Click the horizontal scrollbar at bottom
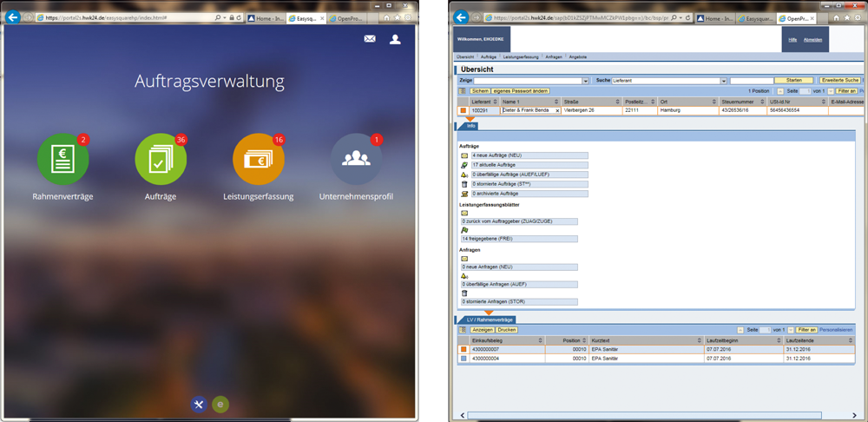 (x=642, y=414)
